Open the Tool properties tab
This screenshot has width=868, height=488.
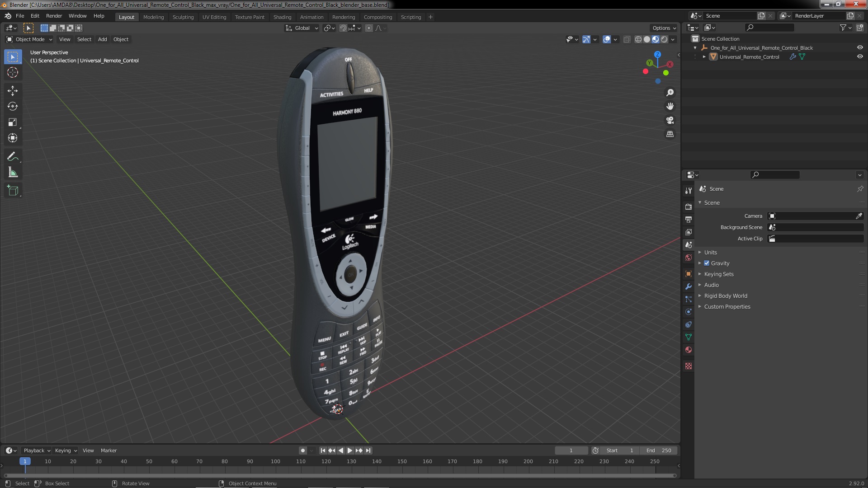point(689,191)
